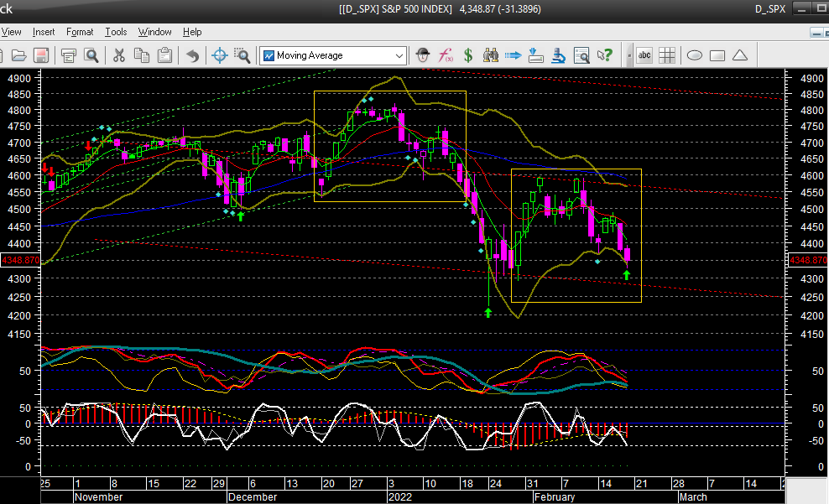Click the red 4348.870 label on left axis

click(x=19, y=261)
